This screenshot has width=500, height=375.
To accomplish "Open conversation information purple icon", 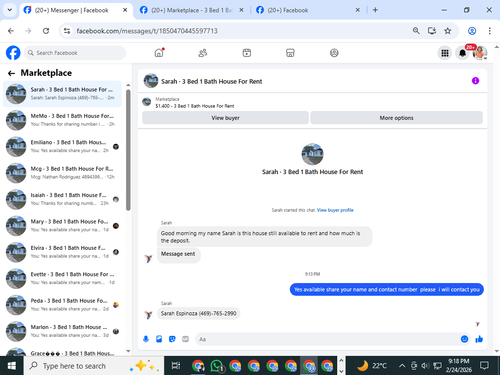I will tap(475, 81).
